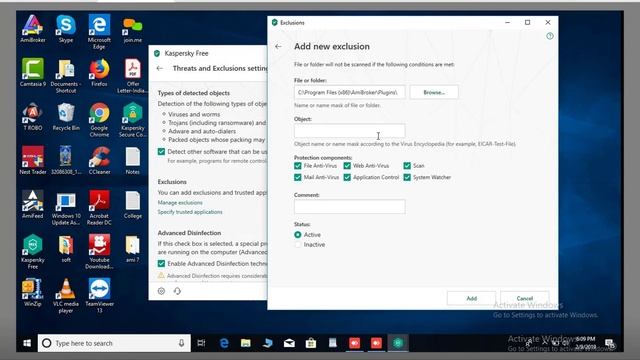
Task: Click the Object name input field
Action: (349, 131)
